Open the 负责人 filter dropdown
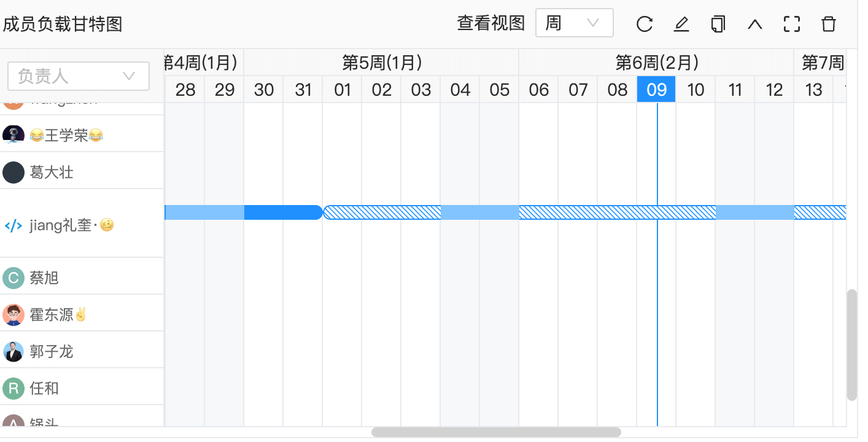Viewport: 868px width, 442px height. [x=78, y=76]
